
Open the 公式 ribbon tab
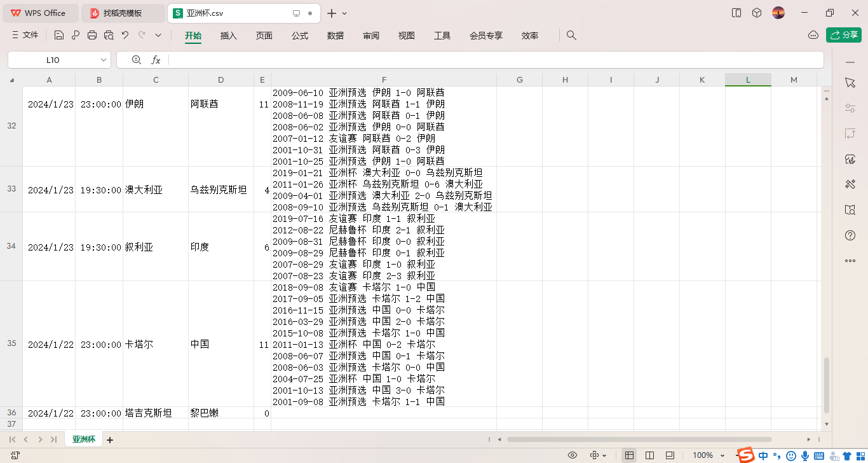pos(300,36)
